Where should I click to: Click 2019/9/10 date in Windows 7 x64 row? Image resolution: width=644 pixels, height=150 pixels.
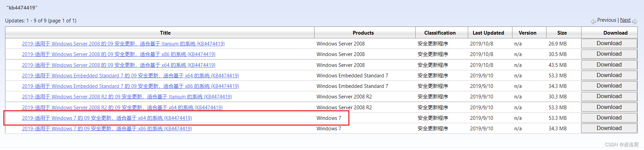pyautogui.click(x=482, y=118)
